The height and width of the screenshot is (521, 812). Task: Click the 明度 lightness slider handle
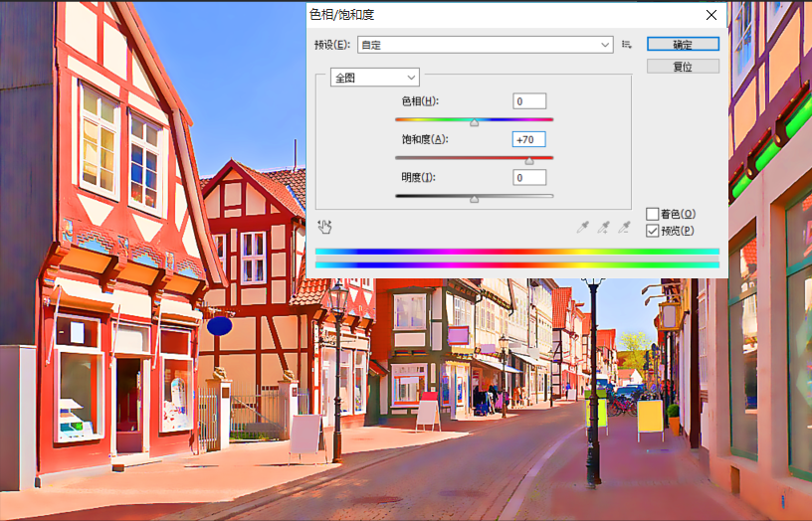474,199
